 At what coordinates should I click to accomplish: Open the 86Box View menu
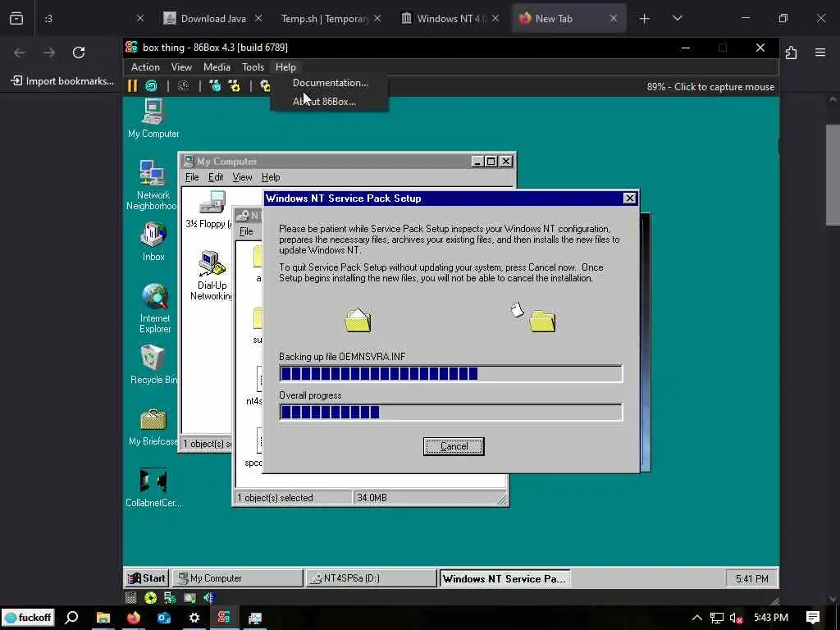pos(181,67)
